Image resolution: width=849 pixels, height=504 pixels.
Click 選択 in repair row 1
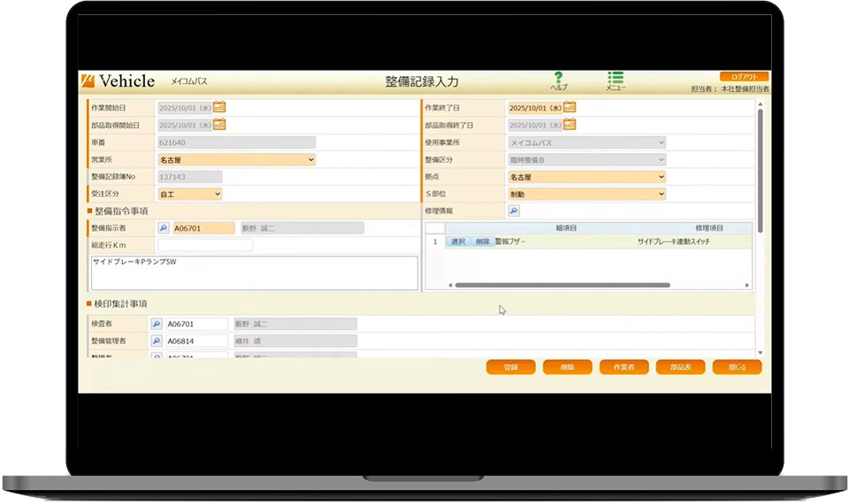[x=457, y=241]
